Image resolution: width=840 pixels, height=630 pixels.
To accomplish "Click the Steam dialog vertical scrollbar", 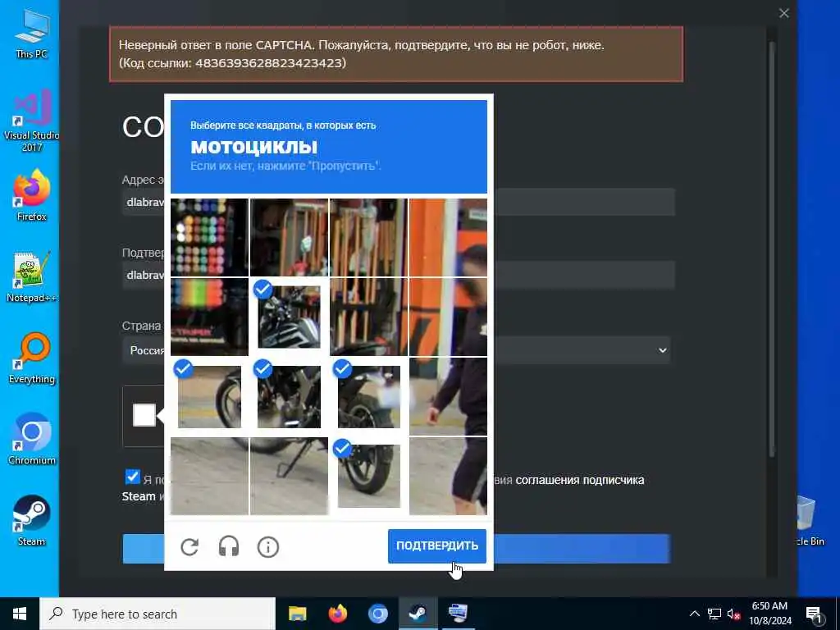I will pos(772,249).
